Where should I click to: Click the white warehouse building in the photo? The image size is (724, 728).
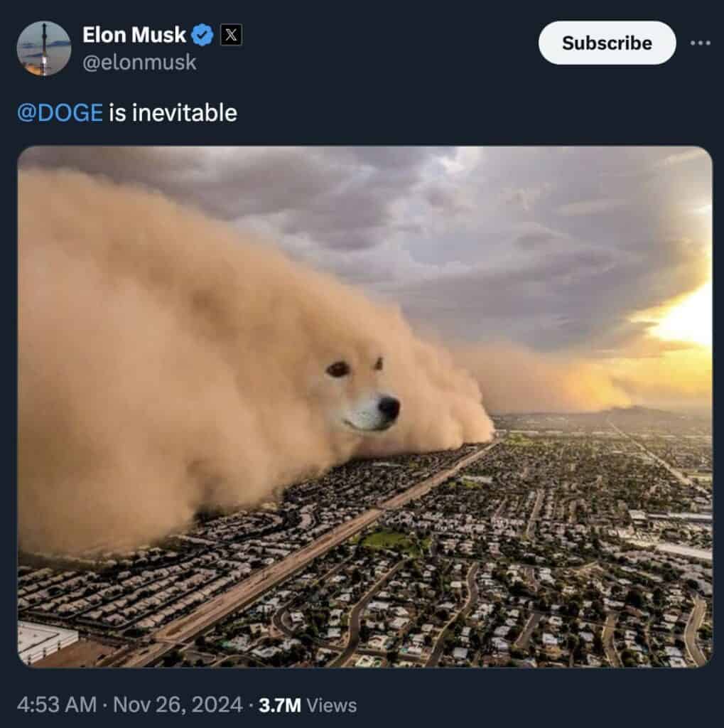pyautogui.click(x=45, y=642)
